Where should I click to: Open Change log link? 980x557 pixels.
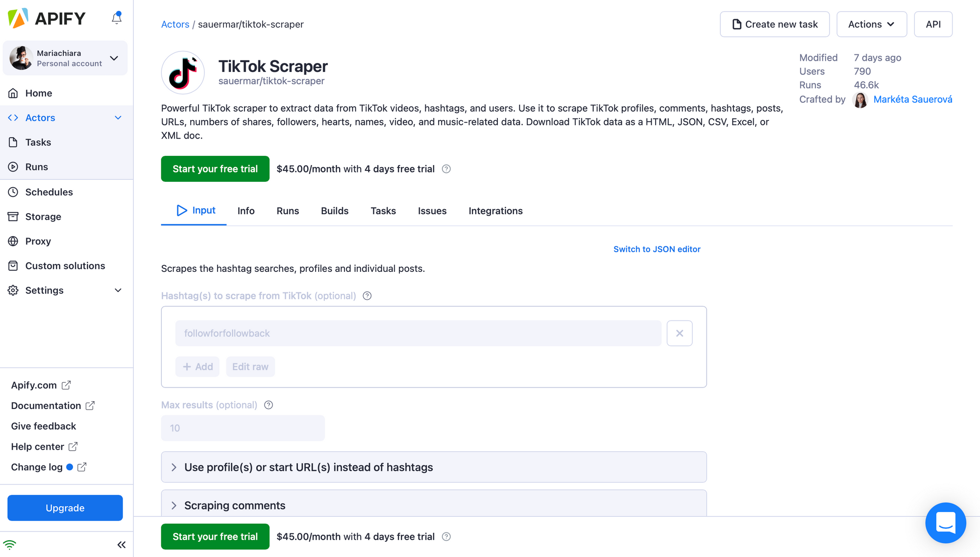[x=49, y=467]
